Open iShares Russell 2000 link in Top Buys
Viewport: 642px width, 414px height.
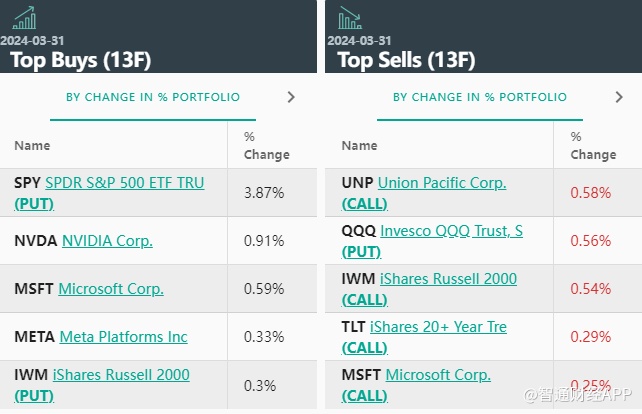pyautogui.click(x=121, y=375)
